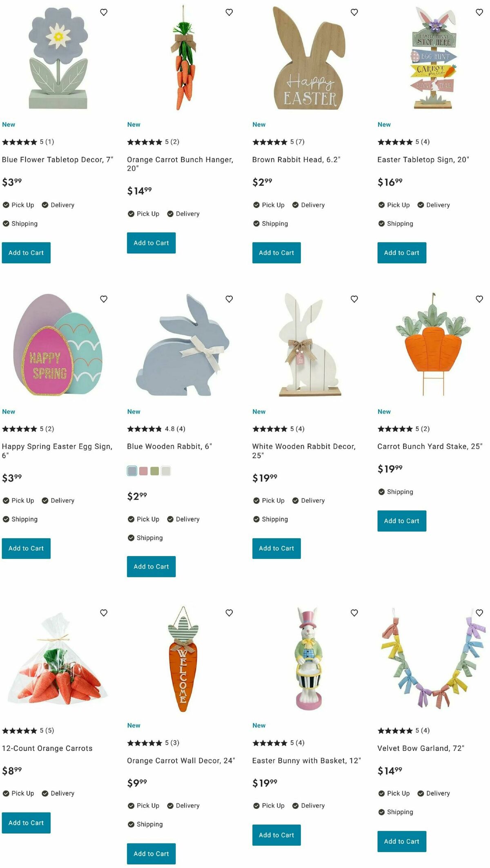Add Blue Flower Tabletop Decor to cart
The image size is (490, 868).
pyautogui.click(x=26, y=253)
